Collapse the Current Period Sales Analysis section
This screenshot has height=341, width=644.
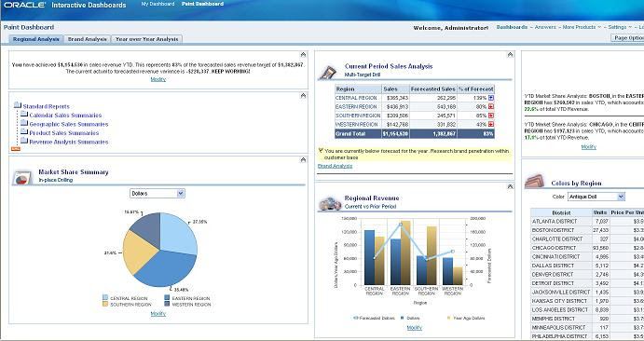[510, 55]
